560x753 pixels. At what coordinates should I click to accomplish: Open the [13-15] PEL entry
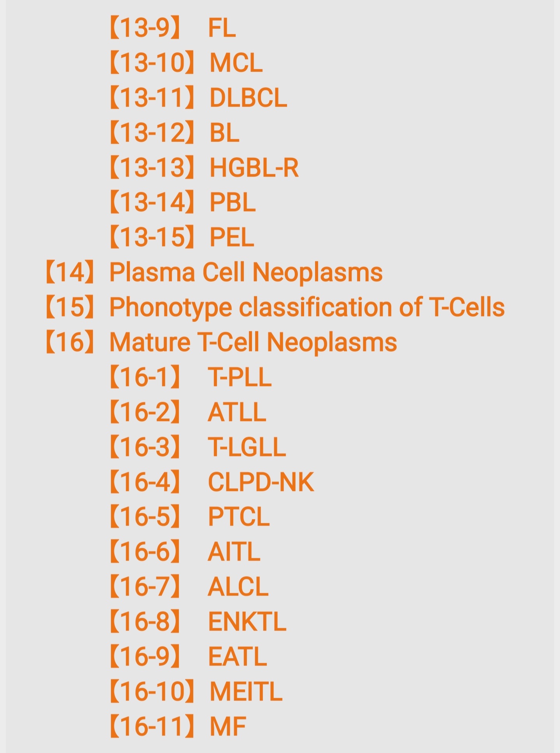(181, 237)
